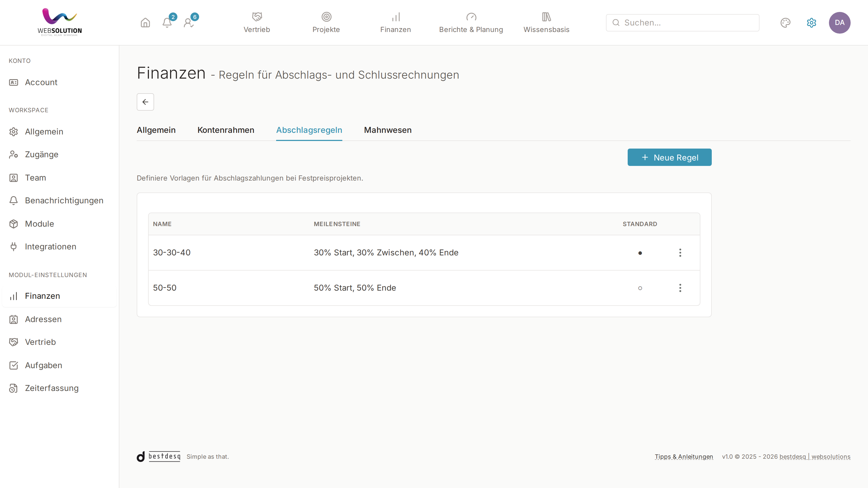Image resolution: width=868 pixels, height=488 pixels.
Task: Go to the home icon
Action: coord(145,23)
